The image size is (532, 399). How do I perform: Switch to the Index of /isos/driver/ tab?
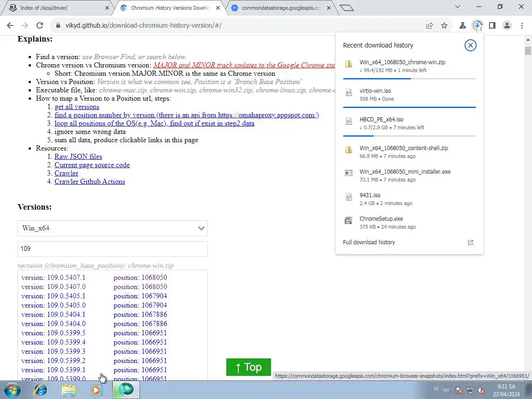click(56, 8)
